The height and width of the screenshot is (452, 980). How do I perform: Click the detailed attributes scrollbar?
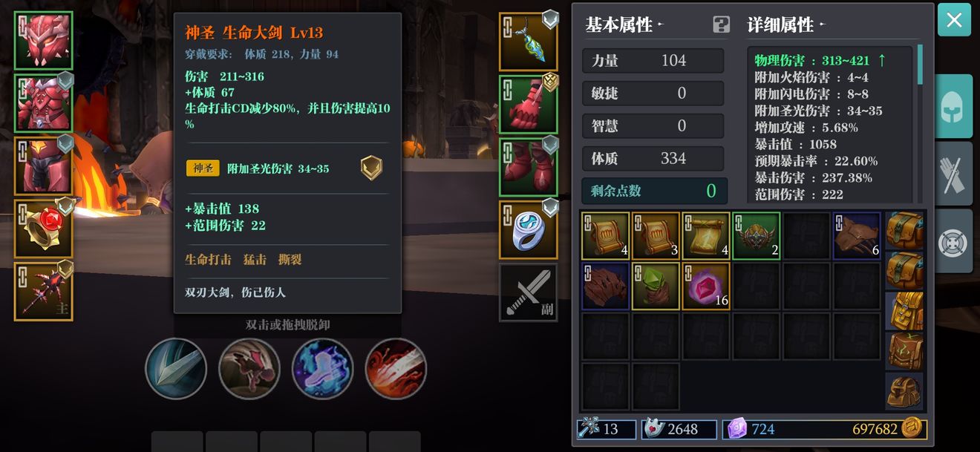click(x=921, y=65)
